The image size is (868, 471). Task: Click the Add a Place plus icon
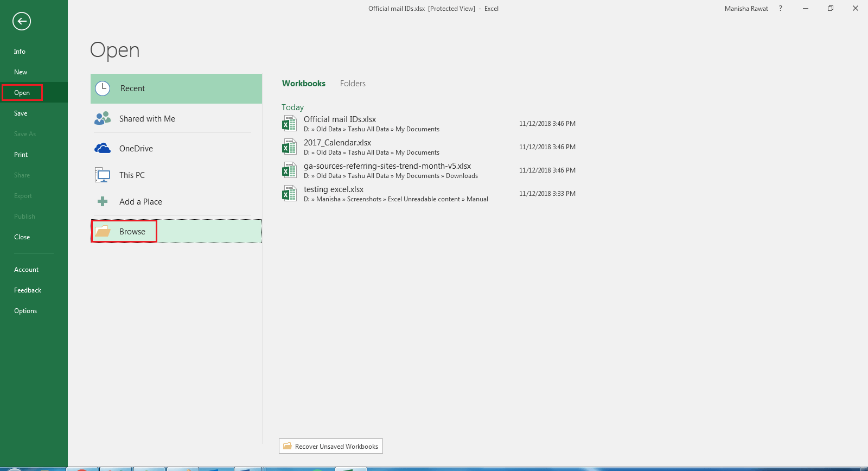[103, 201]
